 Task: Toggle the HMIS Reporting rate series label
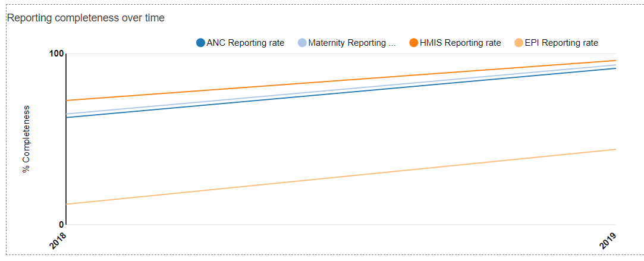coord(460,43)
